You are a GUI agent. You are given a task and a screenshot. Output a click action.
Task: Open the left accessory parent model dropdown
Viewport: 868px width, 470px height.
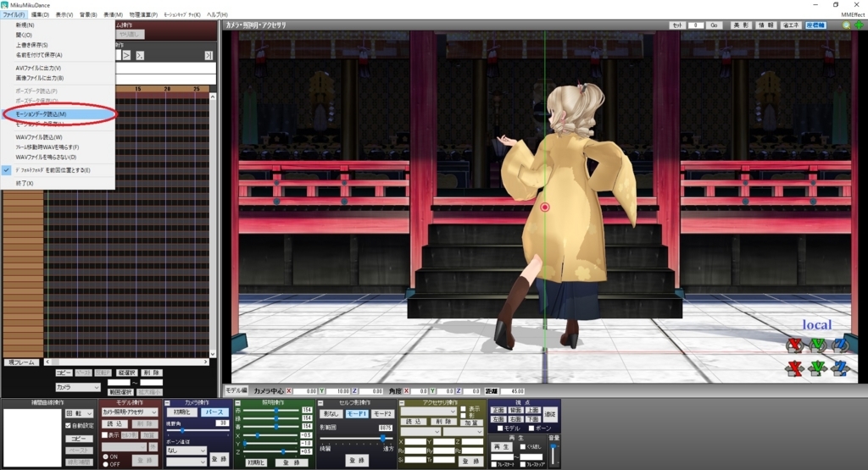pyautogui.click(x=420, y=432)
